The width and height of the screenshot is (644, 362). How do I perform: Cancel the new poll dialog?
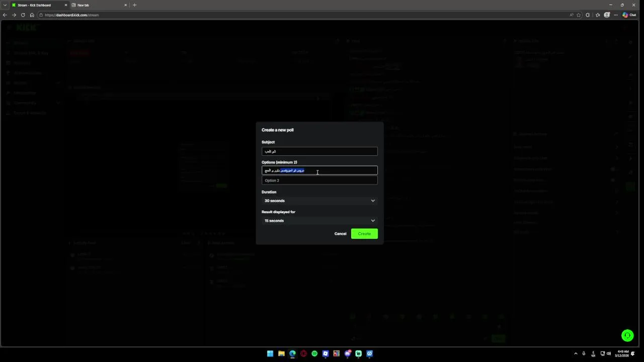click(340, 233)
